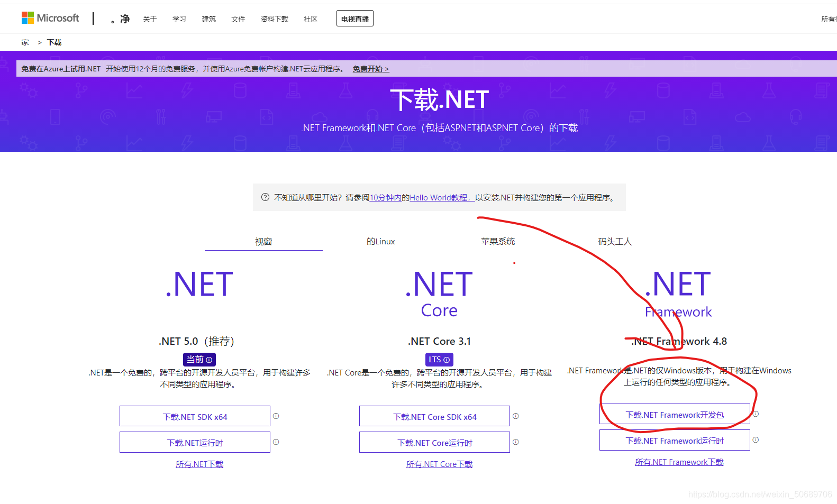837x504 pixels.
Task: Click 下载.NET Framework开发包 button
Action: pyautogui.click(x=675, y=414)
